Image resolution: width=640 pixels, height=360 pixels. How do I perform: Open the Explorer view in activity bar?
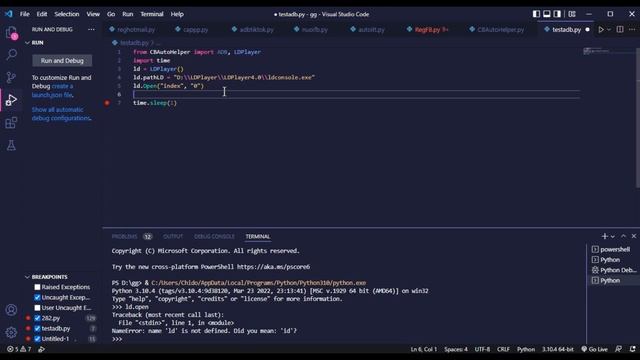click(x=11, y=33)
